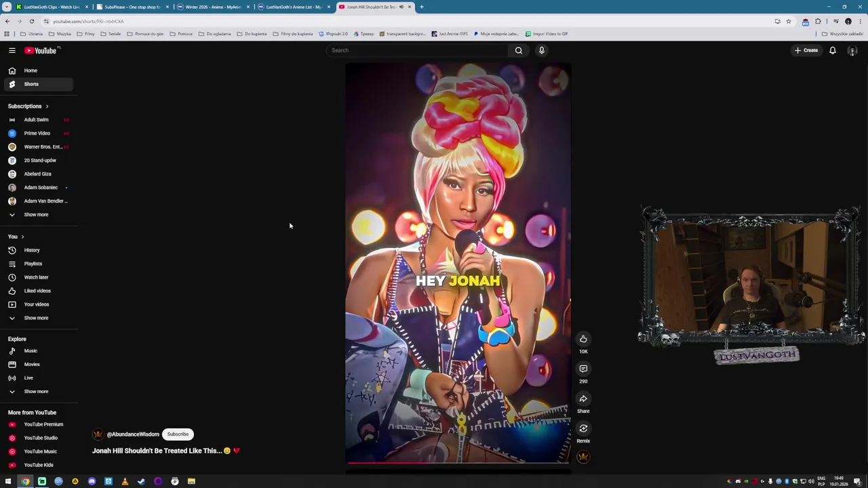Viewport: 868px width, 488px height.
Task: Open Chrome three-dot menu
Action: click(859, 21)
